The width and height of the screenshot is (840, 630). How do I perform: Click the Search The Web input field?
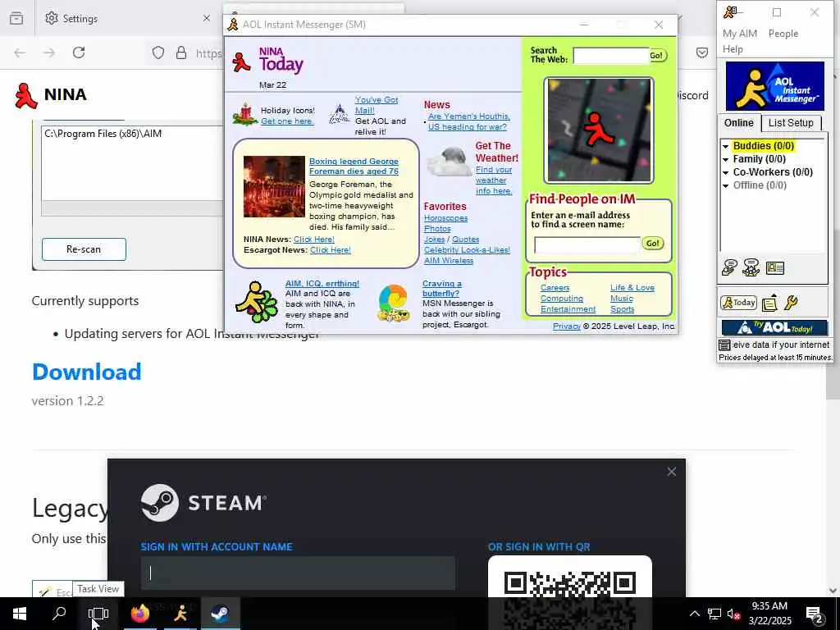point(610,55)
